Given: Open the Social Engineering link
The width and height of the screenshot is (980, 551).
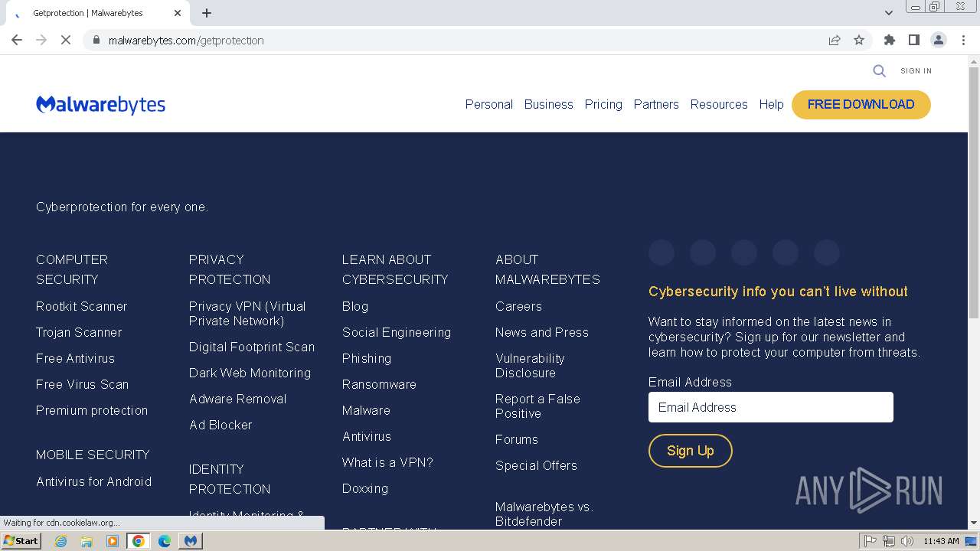Looking at the screenshot, I should [397, 332].
